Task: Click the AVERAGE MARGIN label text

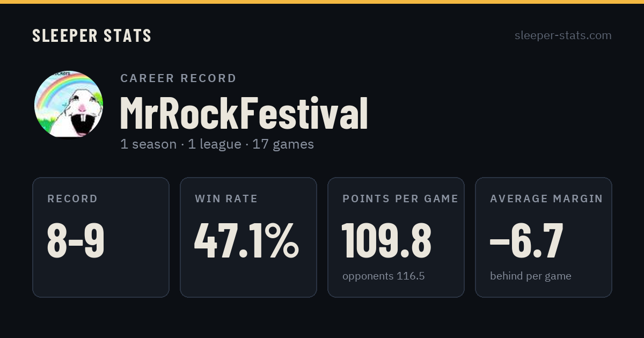Action: click(x=546, y=199)
